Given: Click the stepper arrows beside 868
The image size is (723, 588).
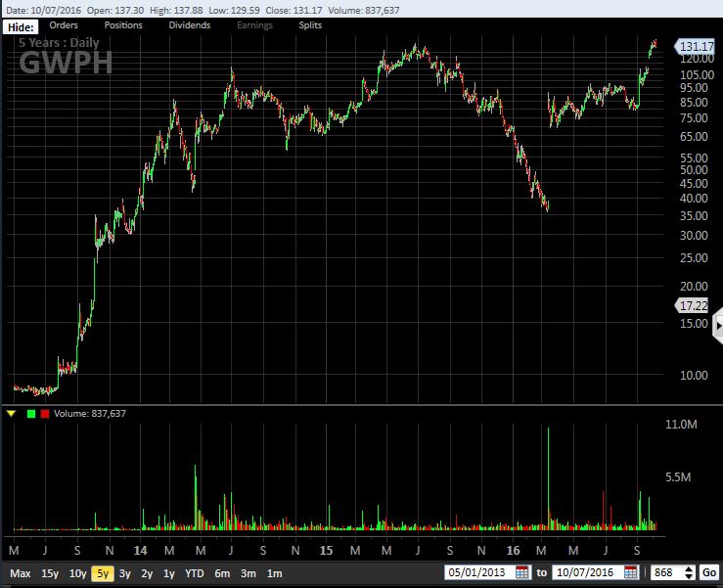Looking at the screenshot, I should [690, 573].
